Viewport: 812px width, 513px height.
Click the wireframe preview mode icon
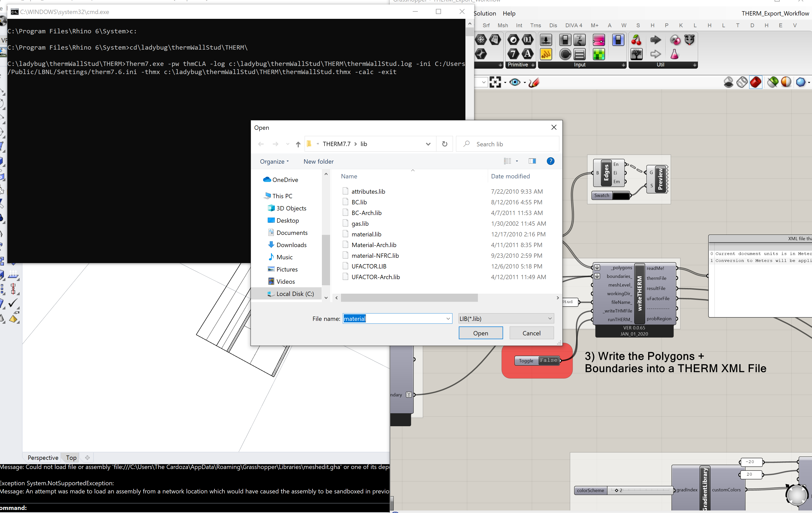pyautogui.click(x=742, y=82)
